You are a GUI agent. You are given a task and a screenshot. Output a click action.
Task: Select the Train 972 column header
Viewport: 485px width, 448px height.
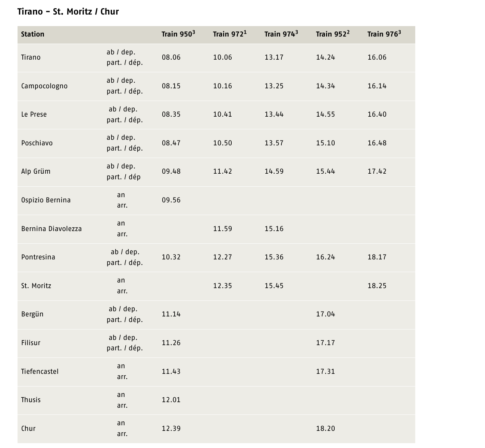click(230, 34)
